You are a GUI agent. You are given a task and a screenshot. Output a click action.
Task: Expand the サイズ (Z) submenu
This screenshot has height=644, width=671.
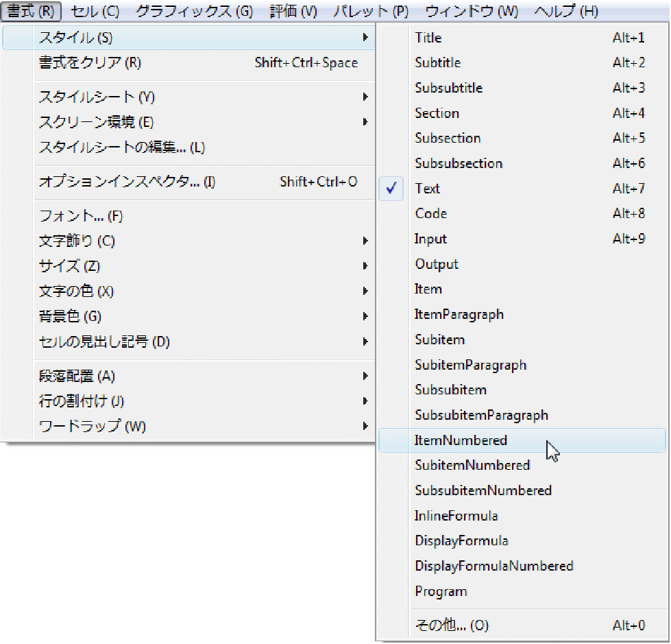(x=188, y=266)
